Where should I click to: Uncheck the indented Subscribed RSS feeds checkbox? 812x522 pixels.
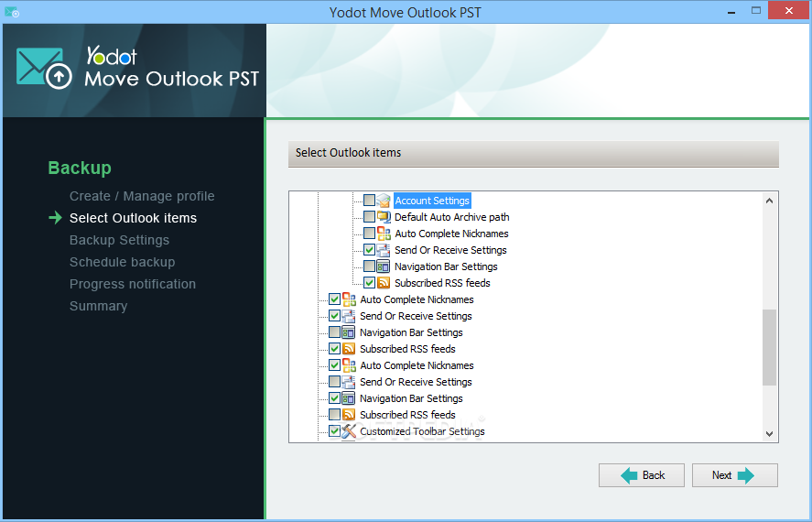(x=369, y=283)
